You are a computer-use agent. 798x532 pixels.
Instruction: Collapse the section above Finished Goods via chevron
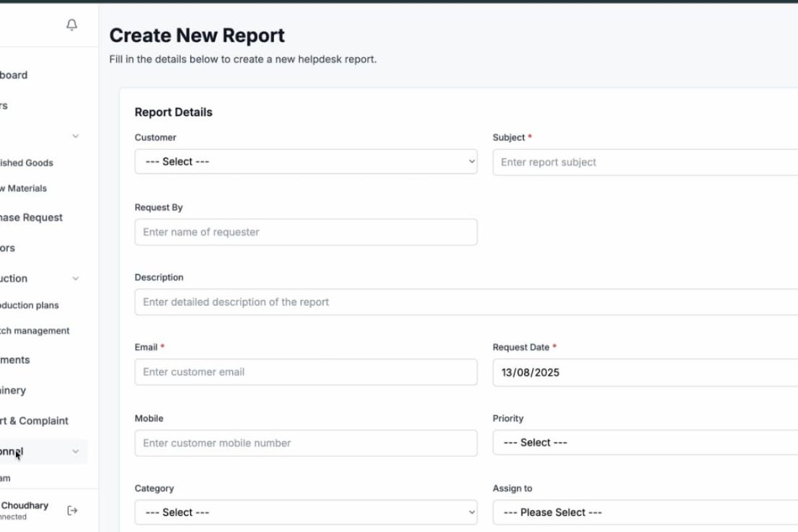pyautogui.click(x=75, y=136)
